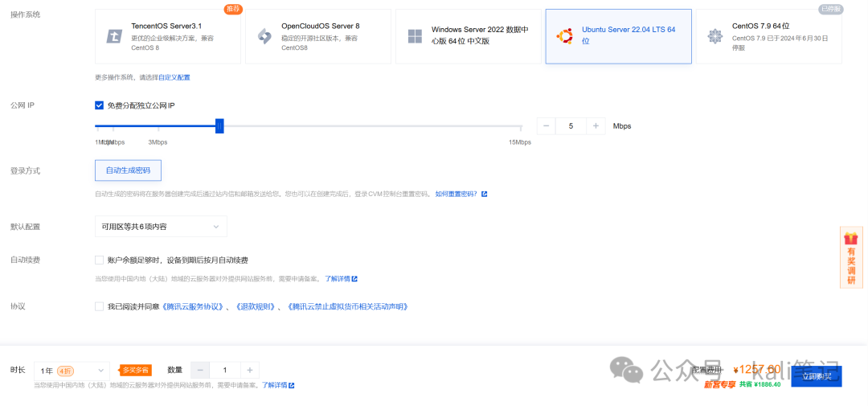Expand the default configuration dropdown
This screenshot has height=406, width=868.
pos(161,227)
